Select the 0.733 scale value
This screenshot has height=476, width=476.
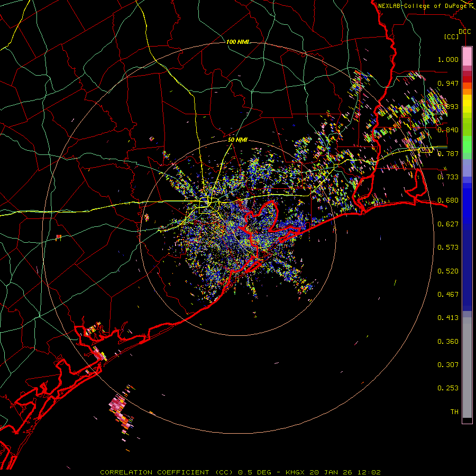[x=448, y=177]
